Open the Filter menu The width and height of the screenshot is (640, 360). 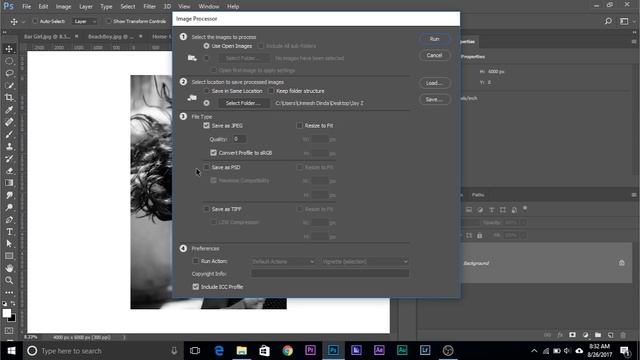pos(149,6)
